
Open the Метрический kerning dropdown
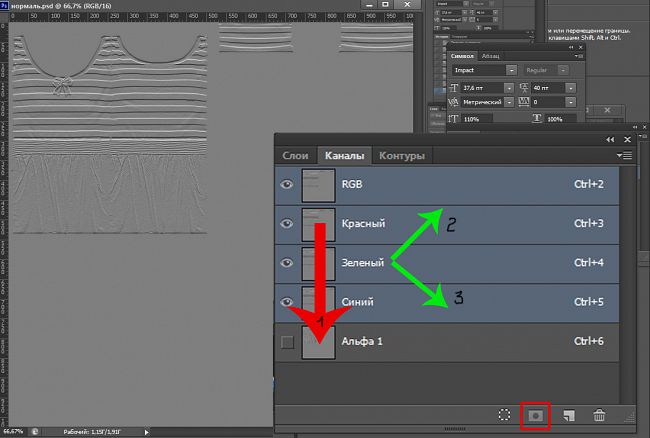click(509, 102)
